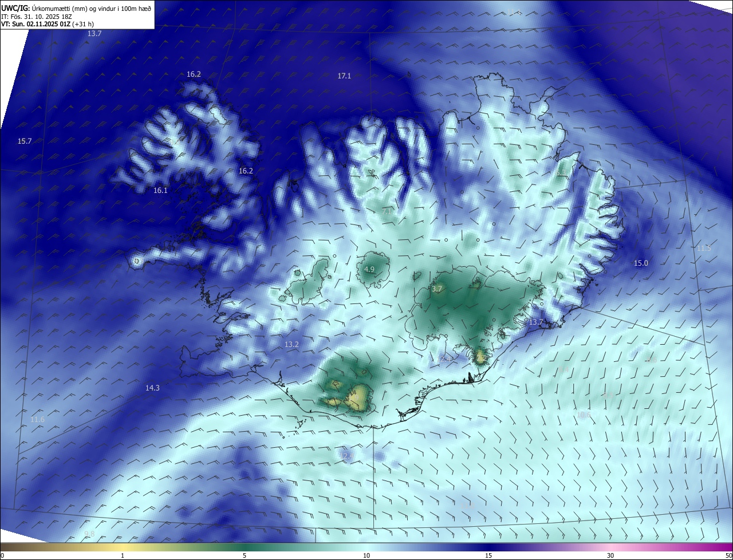Click the 15 tick on the colour scale
Viewport: 733px width, 560px height.
(x=488, y=555)
